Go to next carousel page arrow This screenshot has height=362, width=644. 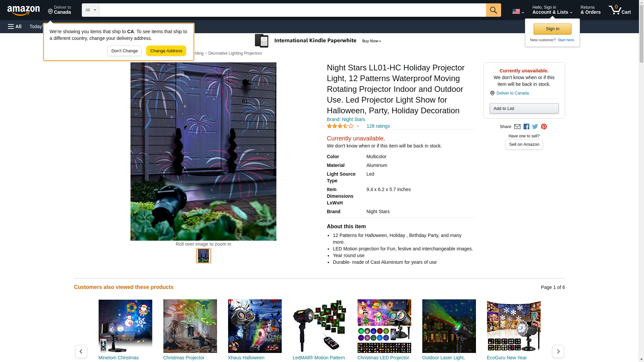[x=558, y=351]
